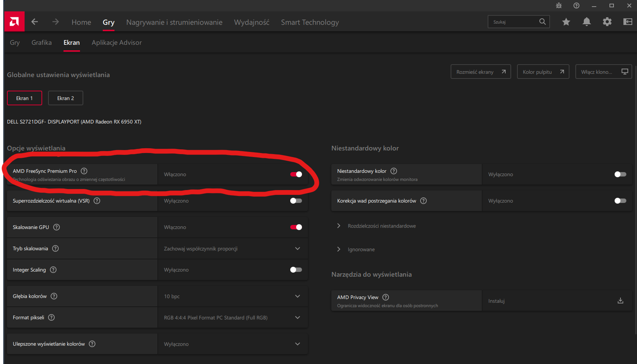Image resolution: width=637 pixels, height=364 pixels.
Task: Open favorites with the star icon
Action: 566,22
